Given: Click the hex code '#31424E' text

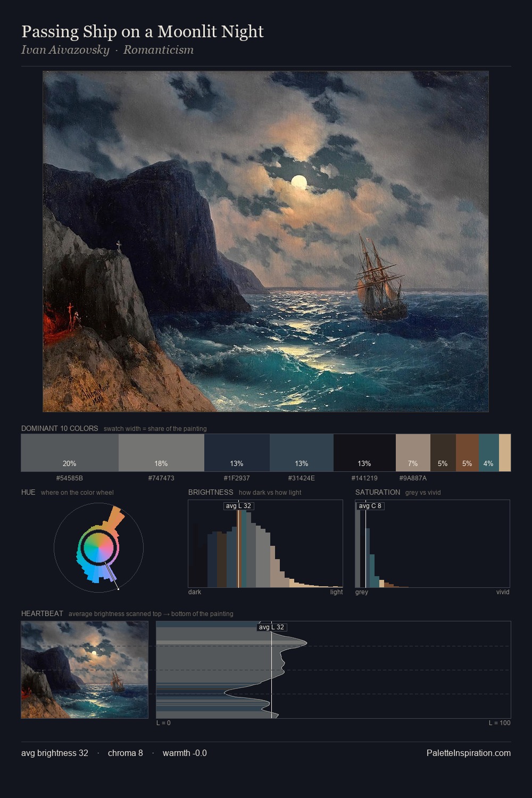Looking at the screenshot, I should click(x=302, y=478).
